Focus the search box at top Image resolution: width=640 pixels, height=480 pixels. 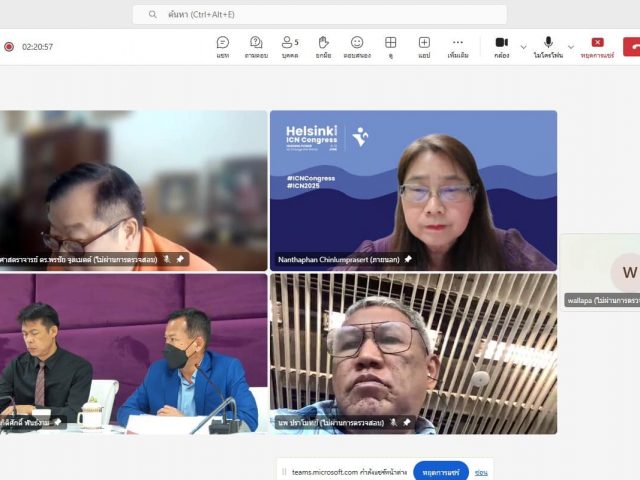click(x=320, y=14)
